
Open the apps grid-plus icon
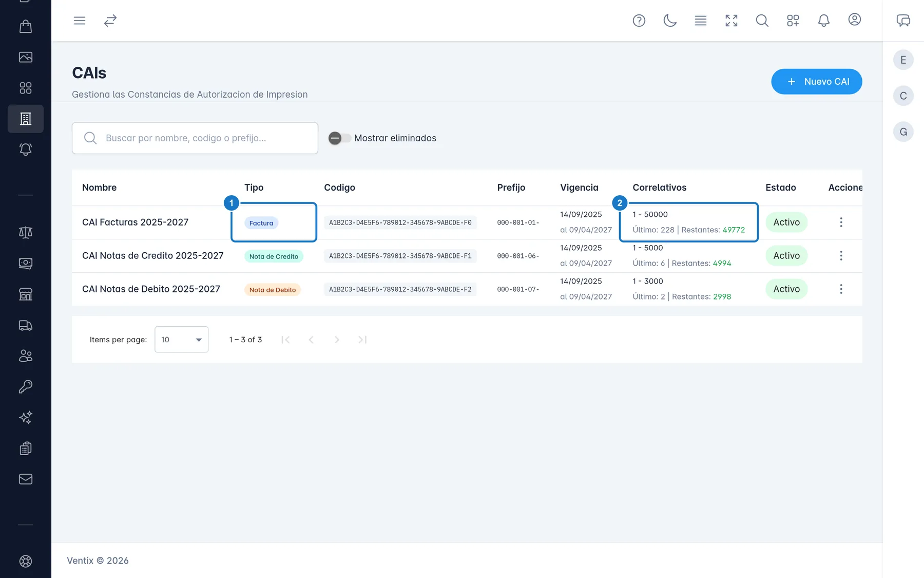[793, 21]
